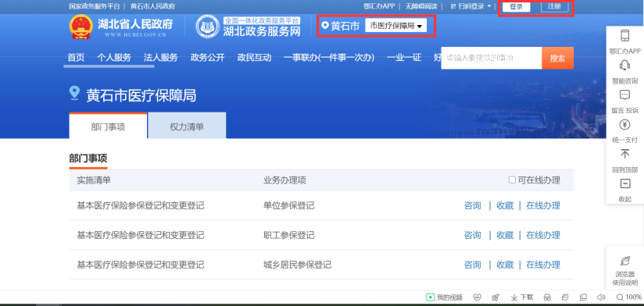Open 下载 downloads in status bar
The width and height of the screenshot is (644, 306).
522,297
